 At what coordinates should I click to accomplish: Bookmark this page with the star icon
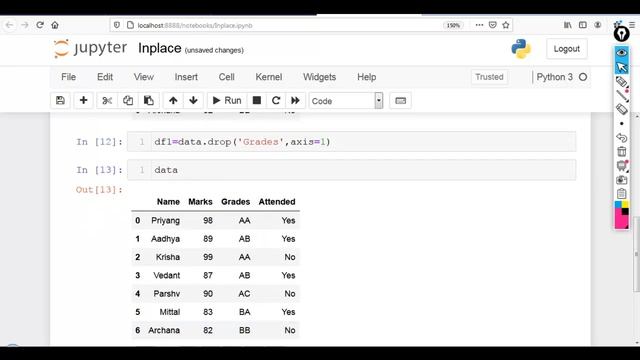[506, 25]
